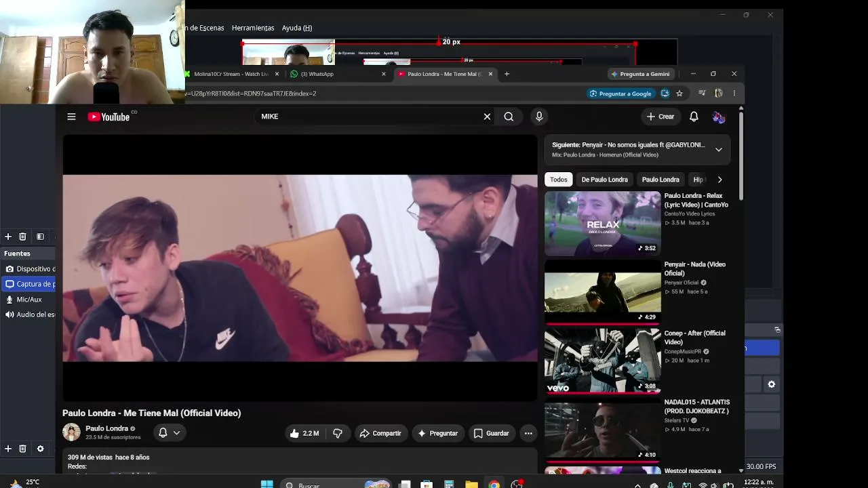Bookmark this page with the star

point(679,94)
